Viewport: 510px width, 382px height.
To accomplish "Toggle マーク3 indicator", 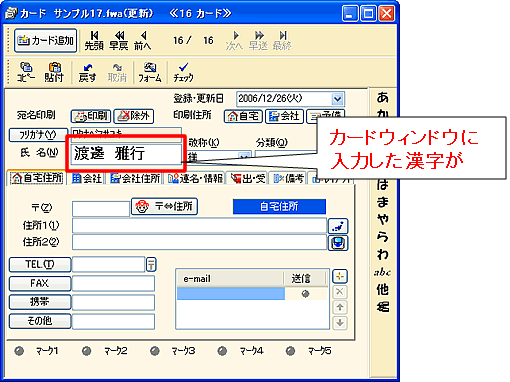I will (155, 351).
